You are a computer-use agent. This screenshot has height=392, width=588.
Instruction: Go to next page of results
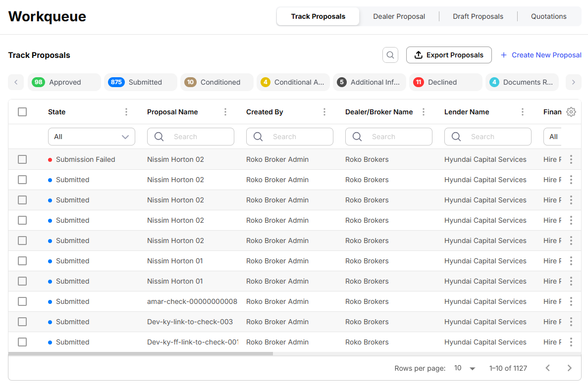569,368
